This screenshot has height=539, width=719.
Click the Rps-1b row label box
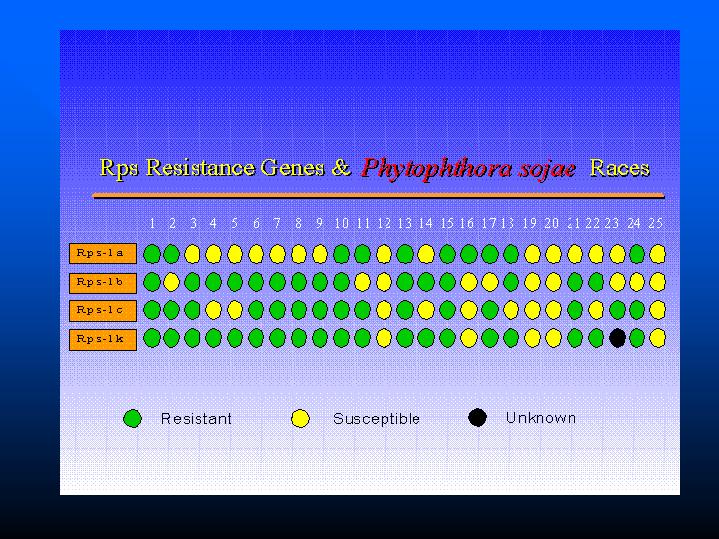point(103,282)
